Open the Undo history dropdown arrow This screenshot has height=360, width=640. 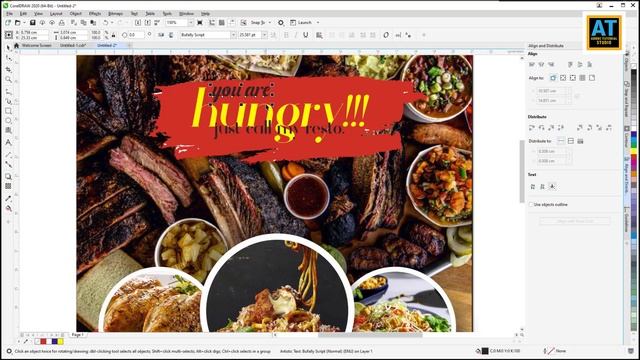[x=113, y=23]
